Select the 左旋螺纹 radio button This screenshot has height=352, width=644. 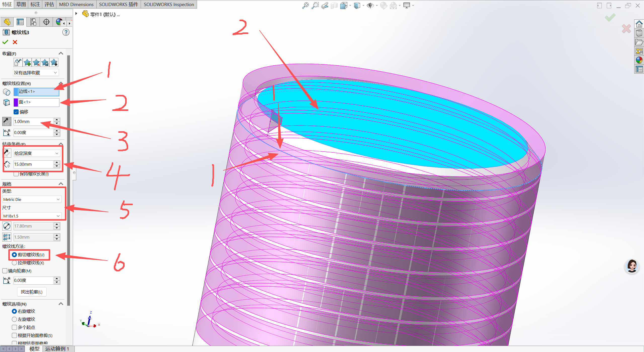(14, 319)
